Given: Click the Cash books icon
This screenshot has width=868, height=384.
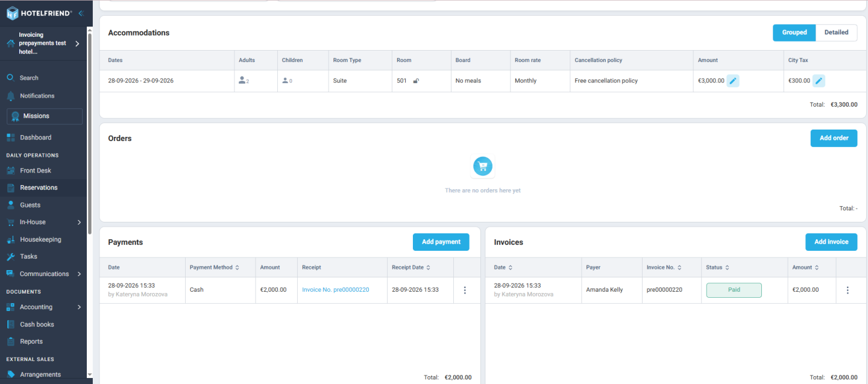Looking at the screenshot, I should (10, 324).
